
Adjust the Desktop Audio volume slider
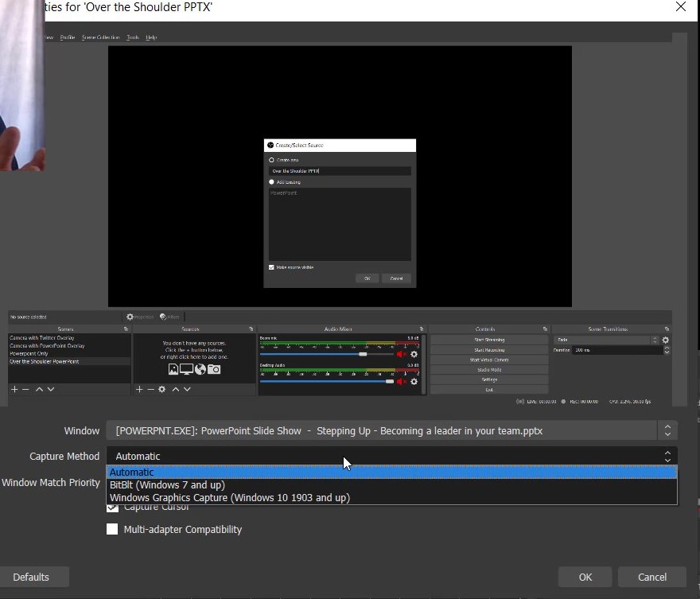388,380
